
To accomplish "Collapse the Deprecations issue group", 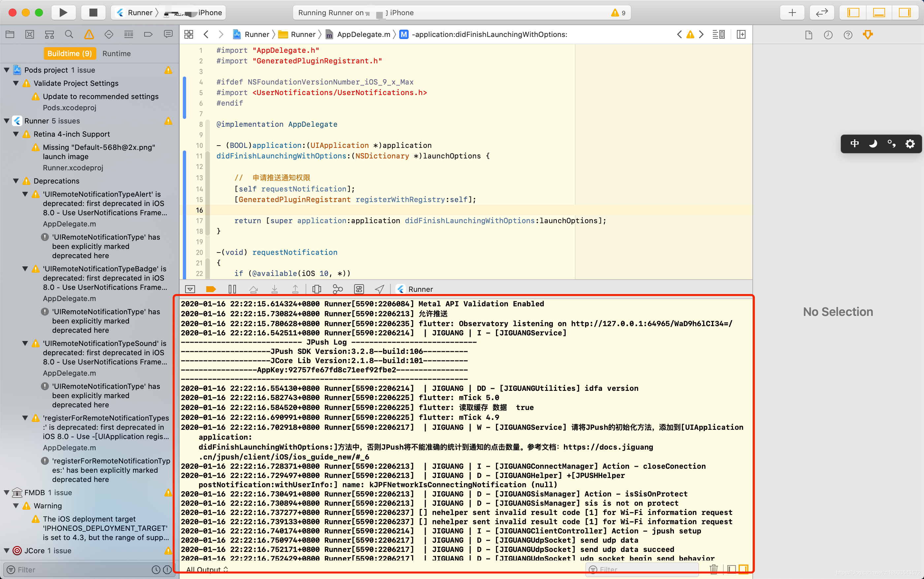I will [x=16, y=181].
